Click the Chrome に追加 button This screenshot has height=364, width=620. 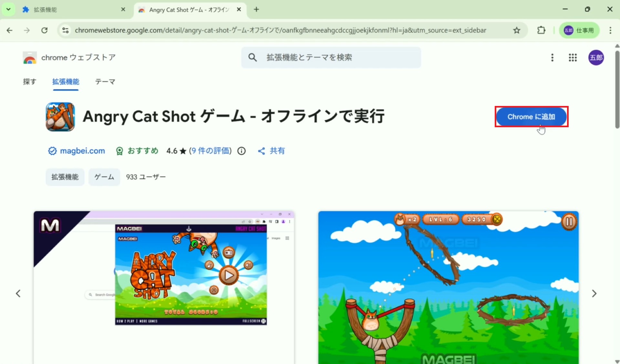[531, 117]
